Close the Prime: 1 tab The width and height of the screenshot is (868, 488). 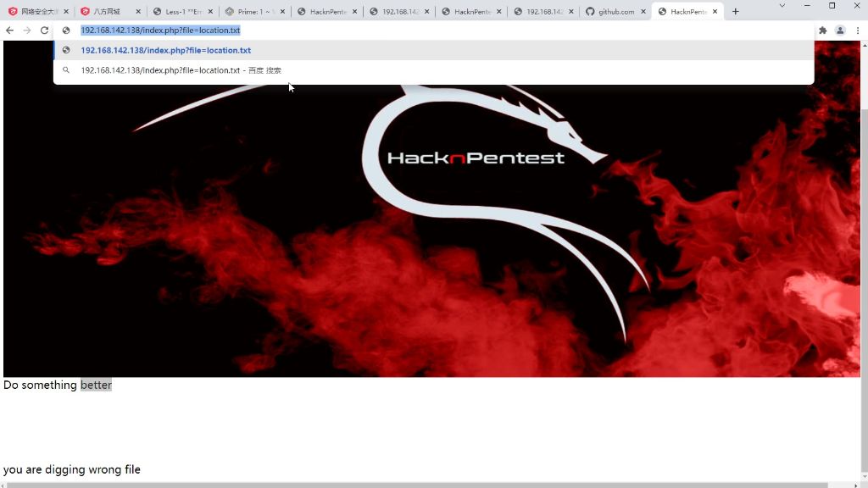[x=282, y=12]
